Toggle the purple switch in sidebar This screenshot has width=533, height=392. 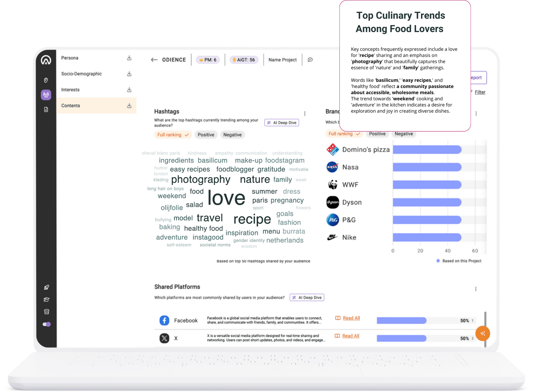coord(46,324)
